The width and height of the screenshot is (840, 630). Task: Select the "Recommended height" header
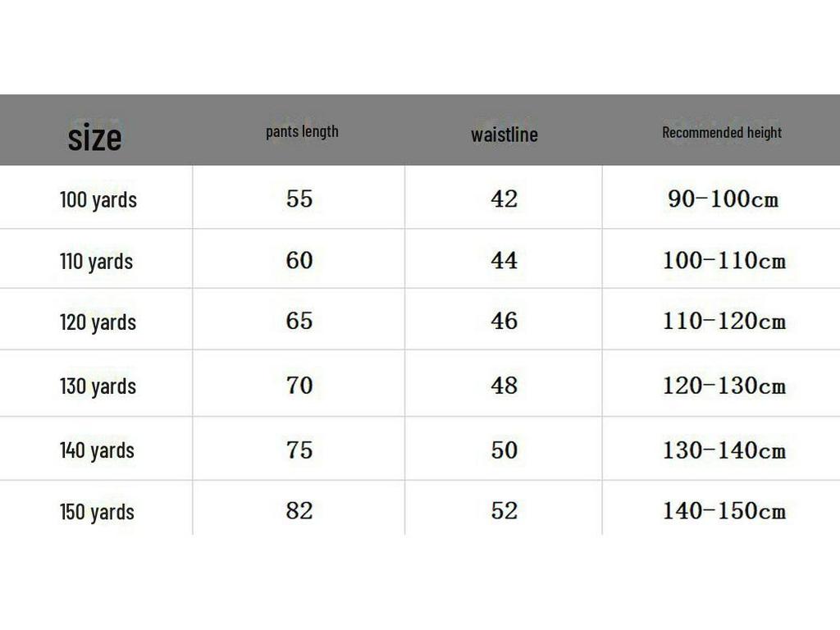[722, 132]
